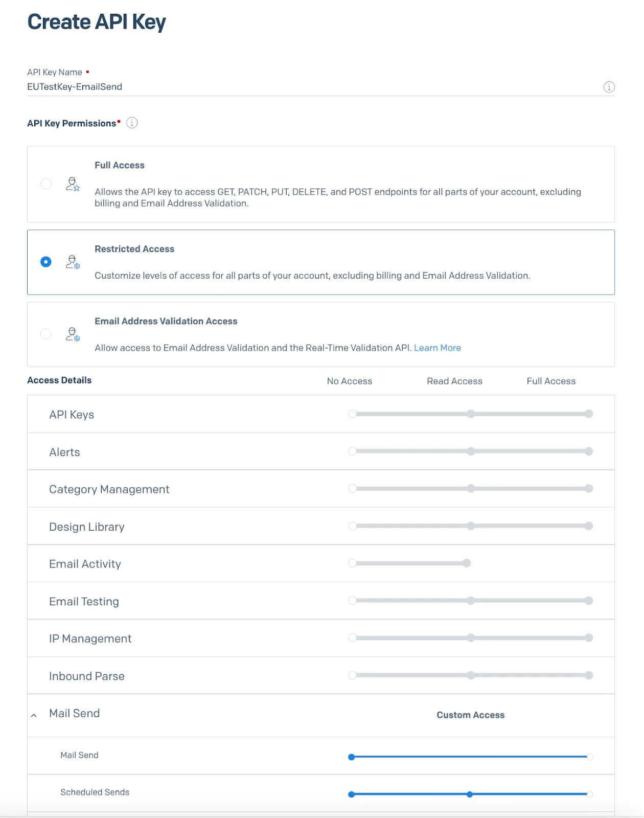Click the Alerts row label
The width and height of the screenshot is (644, 818).
[64, 452]
